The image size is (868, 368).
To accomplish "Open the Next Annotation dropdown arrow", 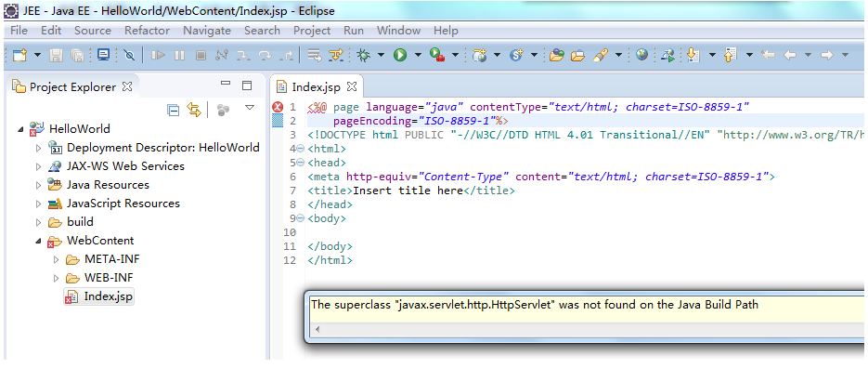I will point(712,55).
